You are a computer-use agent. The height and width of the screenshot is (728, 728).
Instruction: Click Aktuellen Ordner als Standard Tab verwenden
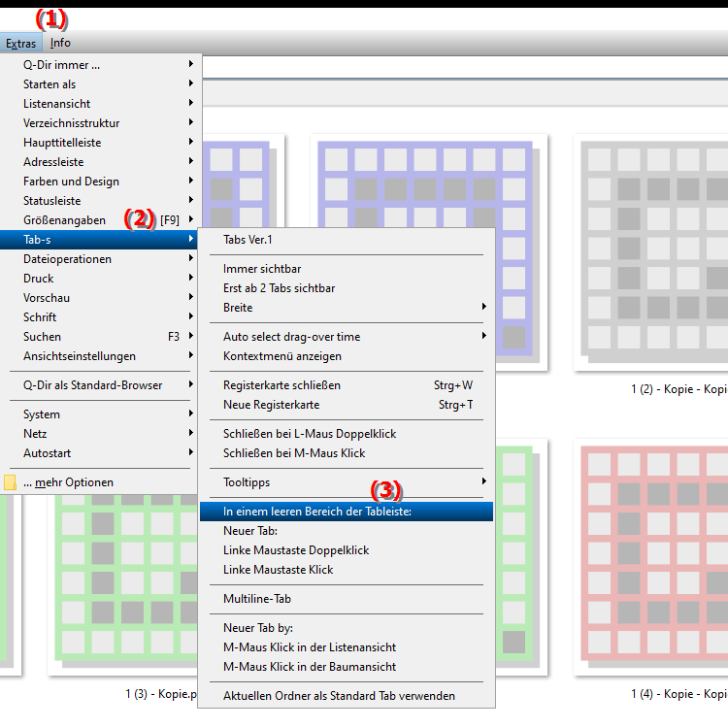(339, 696)
